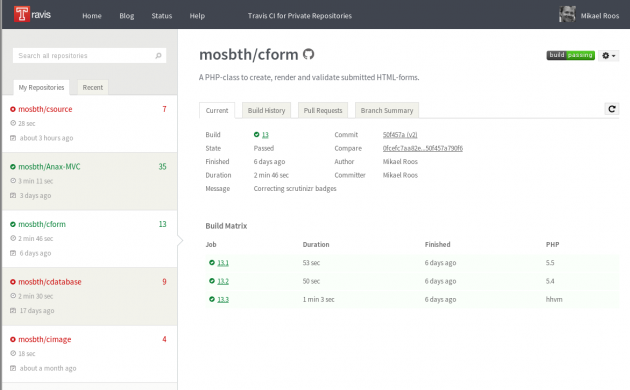Click the 53 sec duration cell

coord(311,263)
